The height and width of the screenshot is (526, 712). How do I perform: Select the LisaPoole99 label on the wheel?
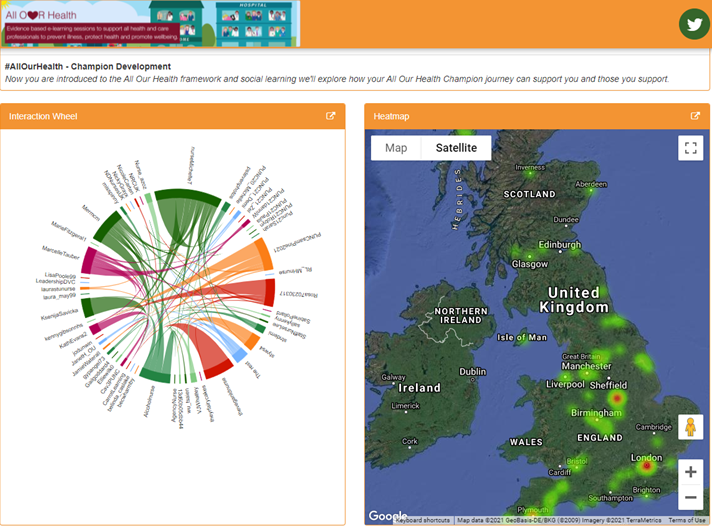60,275
